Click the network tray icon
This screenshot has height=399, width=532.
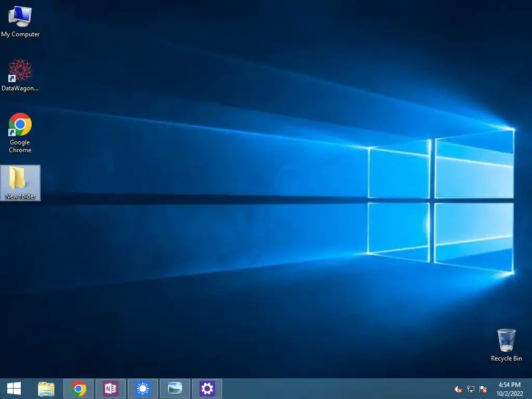click(471, 389)
